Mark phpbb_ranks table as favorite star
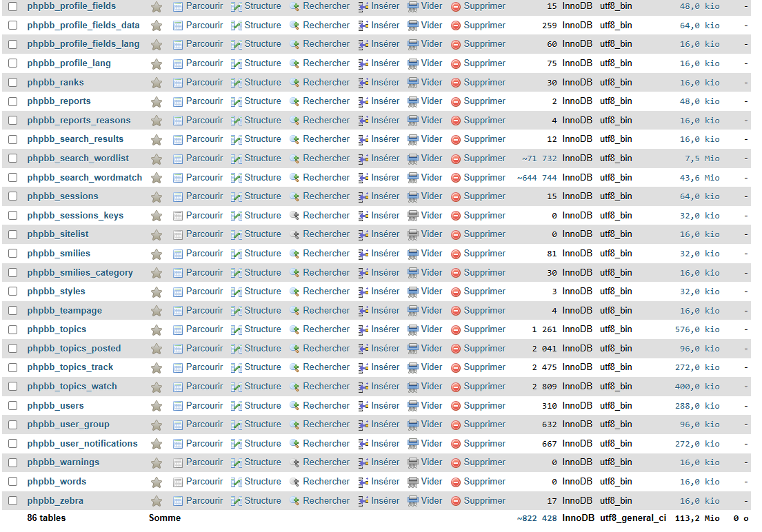This screenshot has width=762, height=532. 157,83
